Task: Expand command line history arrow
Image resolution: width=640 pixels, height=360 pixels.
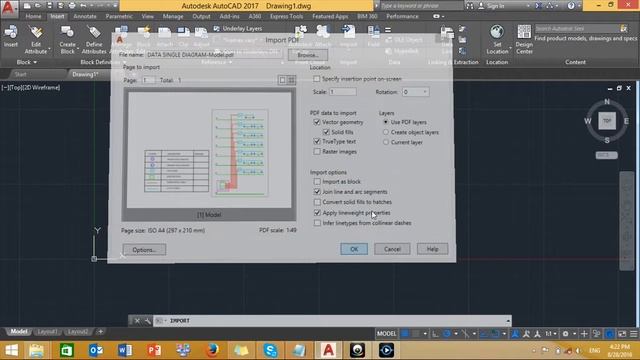Action: click(508, 321)
